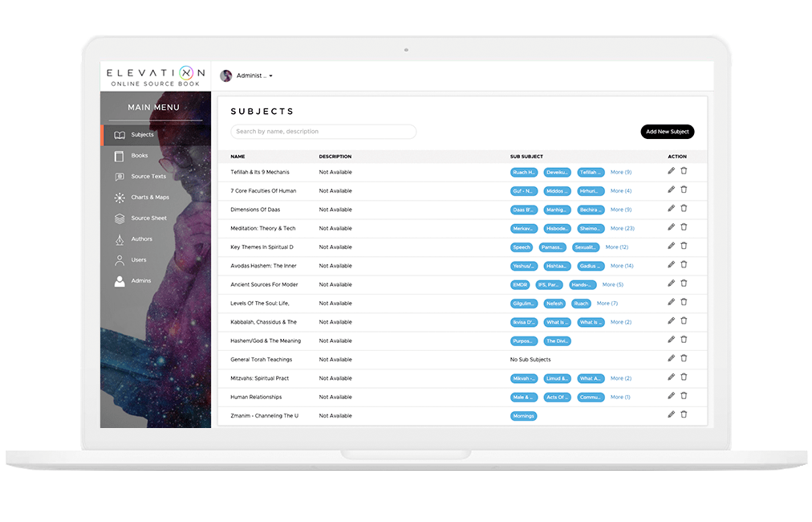The height and width of the screenshot is (522, 812).
Task: Delete the Tefillah & Its 9 Mechanis row
Action: [x=684, y=170]
